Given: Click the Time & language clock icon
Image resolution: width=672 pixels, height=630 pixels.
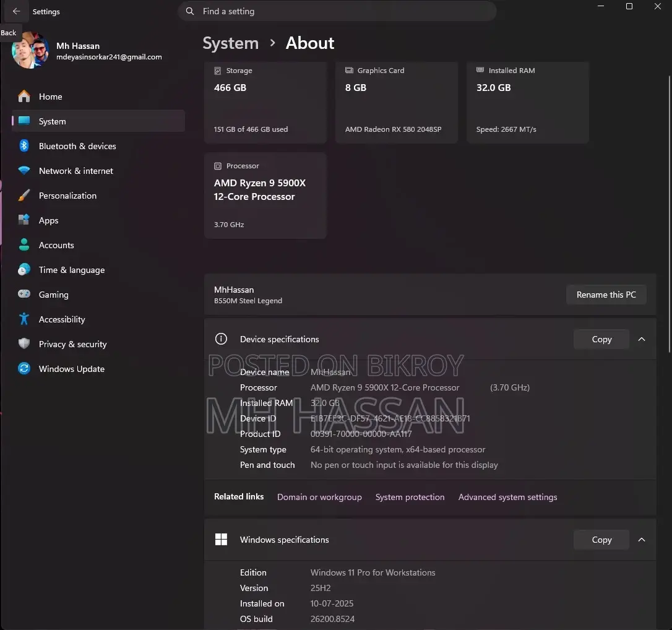Looking at the screenshot, I should pyautogui.click(x=24, y=270).
